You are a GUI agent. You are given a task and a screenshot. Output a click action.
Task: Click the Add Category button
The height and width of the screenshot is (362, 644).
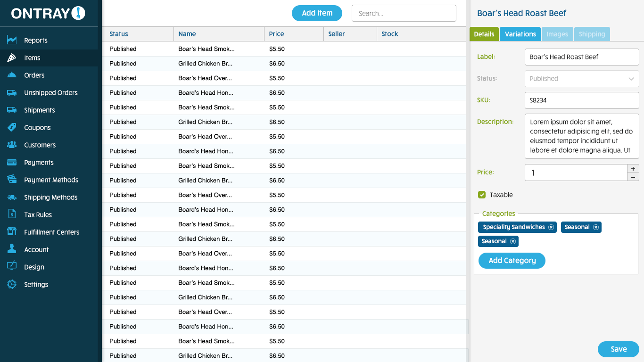(x=512, y=261)
